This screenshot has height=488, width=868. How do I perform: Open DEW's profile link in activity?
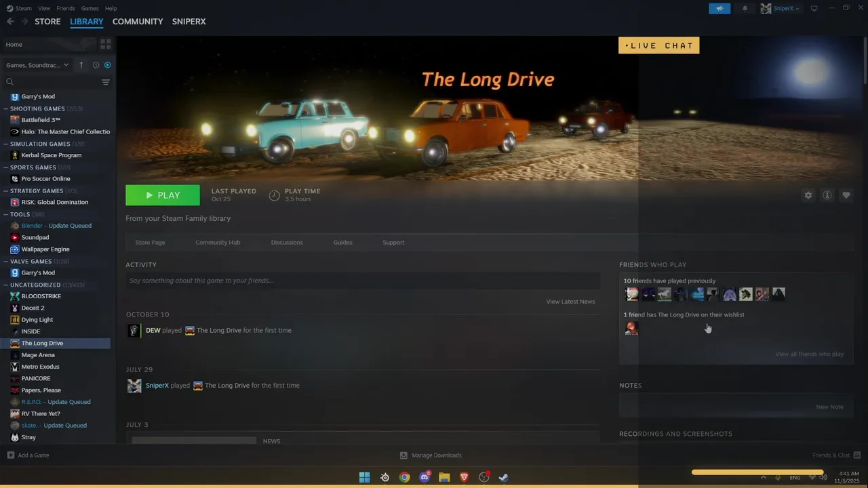point(153,330)
